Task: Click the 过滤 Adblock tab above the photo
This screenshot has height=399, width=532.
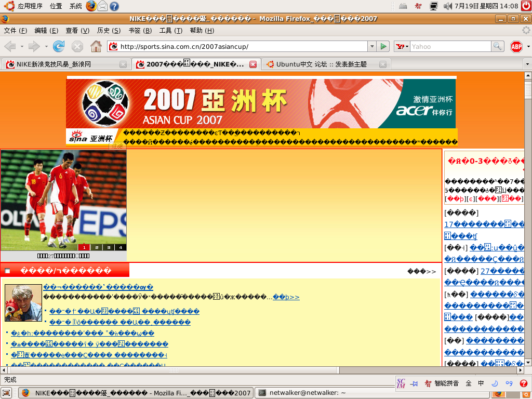Action: click(117, 146)
